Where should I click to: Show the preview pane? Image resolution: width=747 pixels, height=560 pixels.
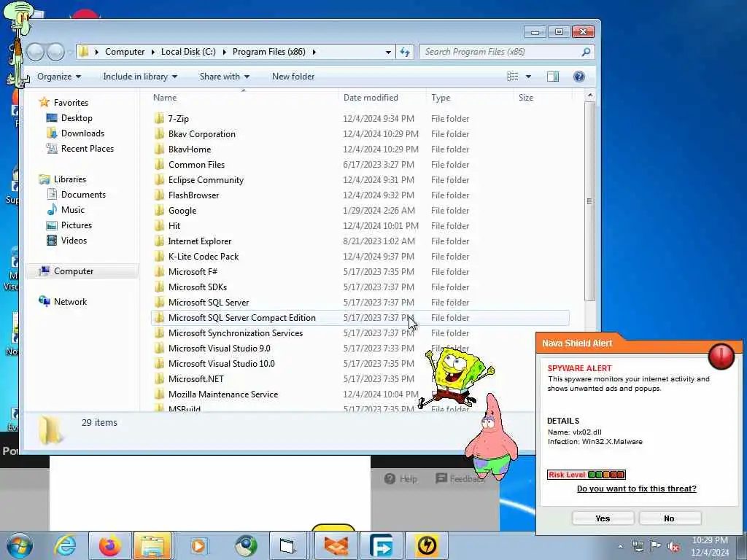pyautogui.click(x=553, y=77)
